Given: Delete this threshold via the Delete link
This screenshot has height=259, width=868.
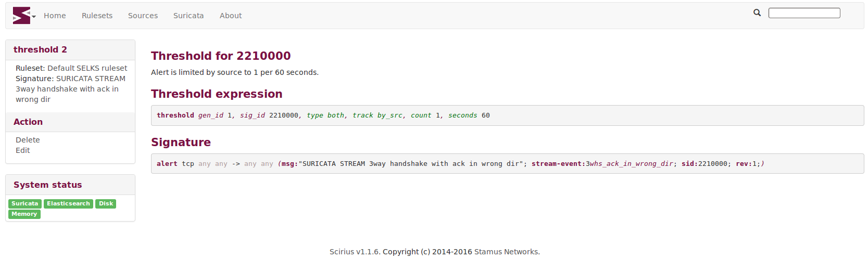Looking at the screenshot, I should pos(28,140).
